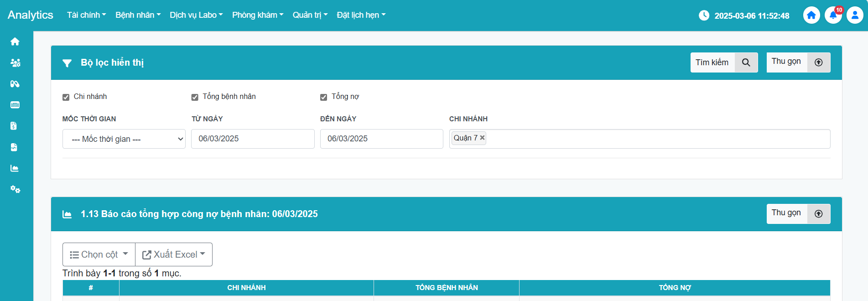Click the home icon in left sidebar
The image size is (868, 301).
[15, 42]
